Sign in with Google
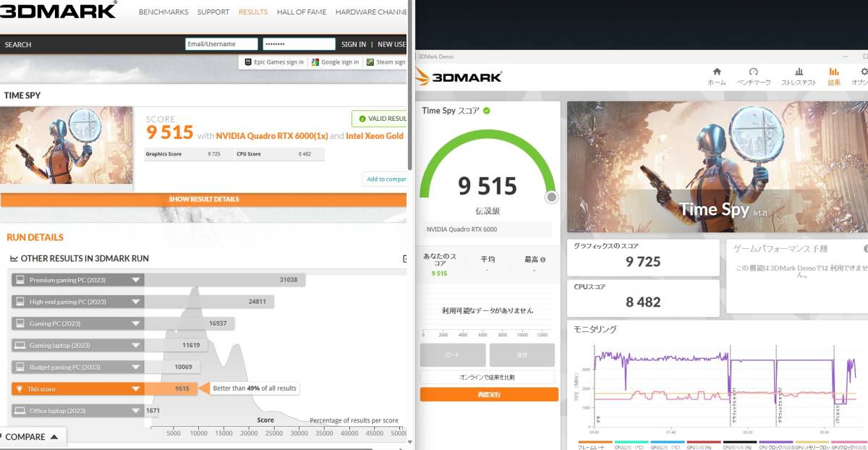The height and width of the screenshot is (450, 868). coord(335,62)
